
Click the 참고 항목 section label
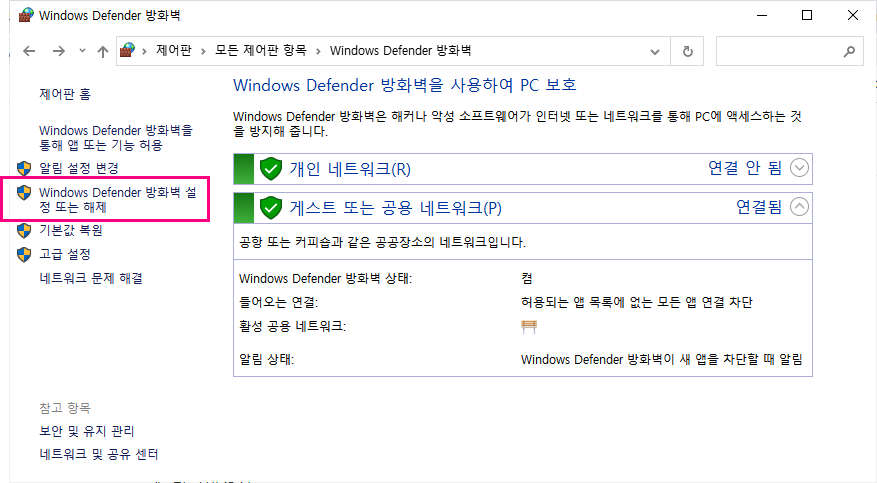pyautogui.click(x=65, y=408)
